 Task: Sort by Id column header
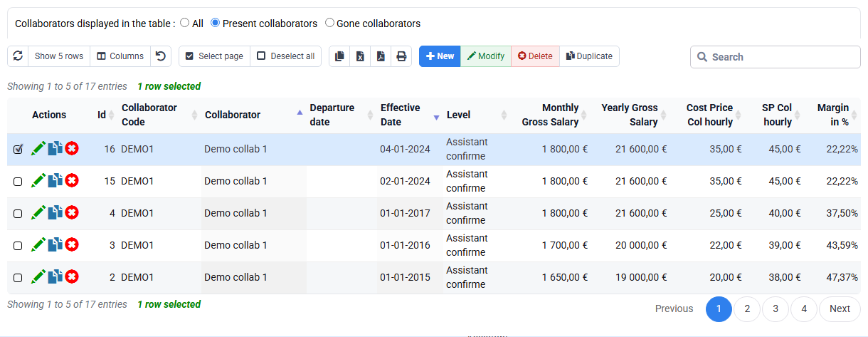[105, 115]
